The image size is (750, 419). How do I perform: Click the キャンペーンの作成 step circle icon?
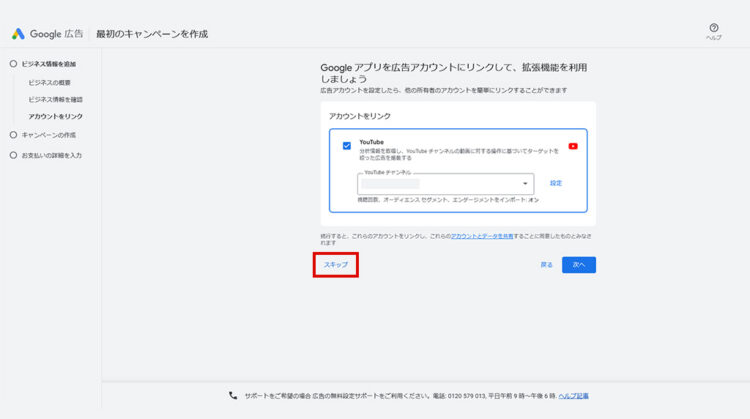click(13, 135)
